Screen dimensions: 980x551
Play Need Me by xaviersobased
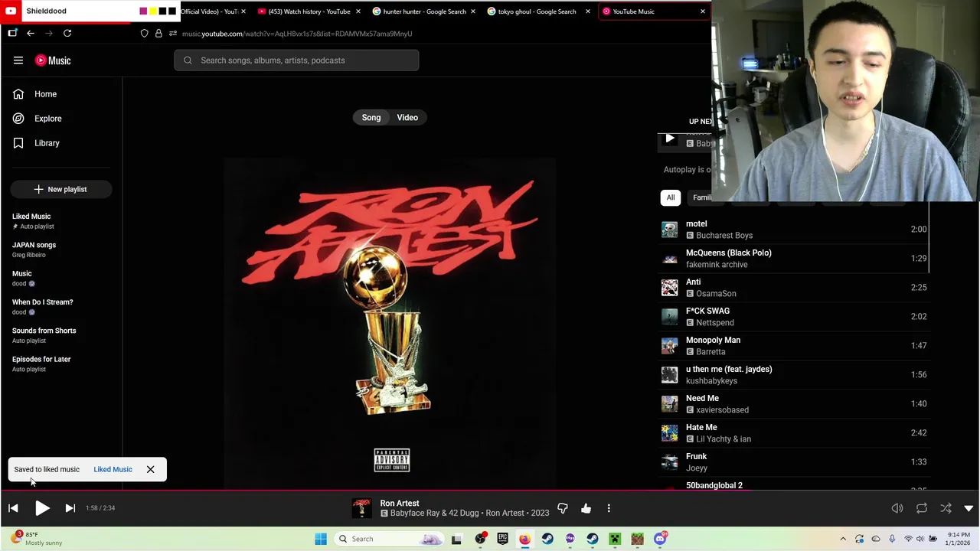pos(794,404)
